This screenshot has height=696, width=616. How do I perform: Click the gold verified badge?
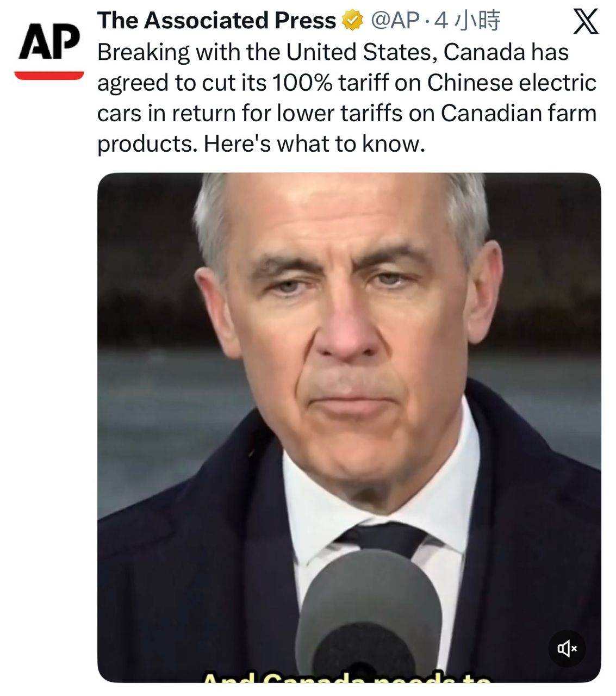352,21
